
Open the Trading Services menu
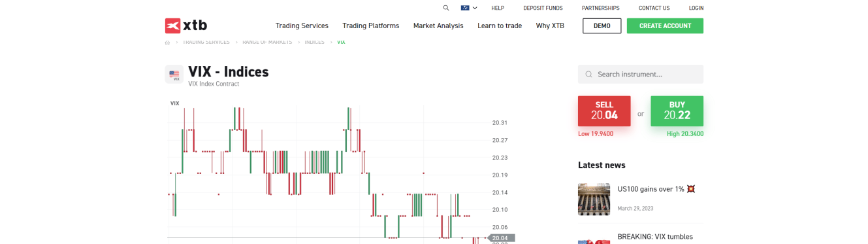point(302,26)
